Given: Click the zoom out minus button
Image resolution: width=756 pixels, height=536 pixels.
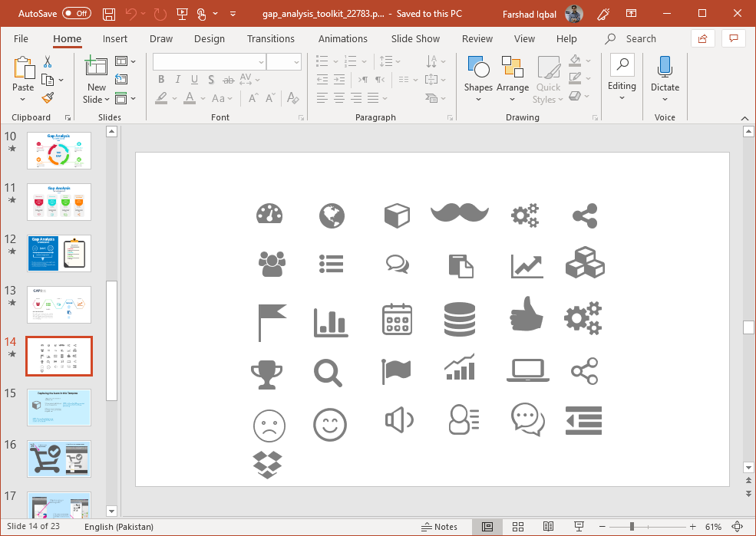Looking at the screenshot, I should (602, 527).
